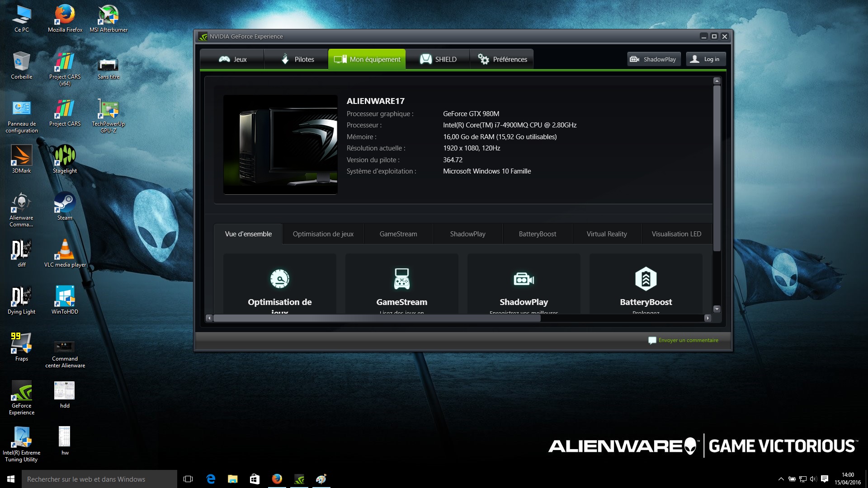This screenshot has width=868, height=488.
Task: Open the Virtual Reality sub-tab
Action: point(607,234)
